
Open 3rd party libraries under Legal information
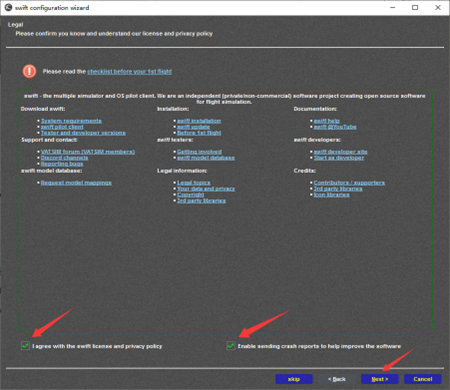[201, 201]
